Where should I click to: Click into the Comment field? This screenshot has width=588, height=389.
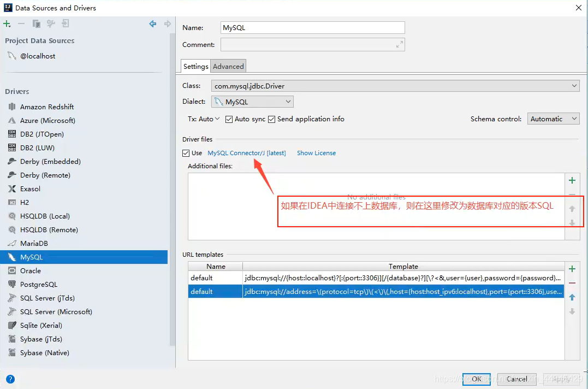pos(313,45)
